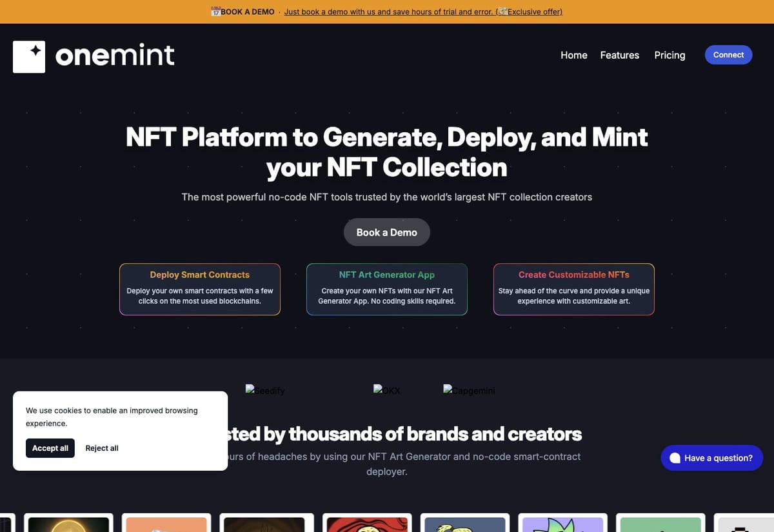Click the onemint wordmark text
Viewport: 774px width, 532px height.
[x=115, y=55]
